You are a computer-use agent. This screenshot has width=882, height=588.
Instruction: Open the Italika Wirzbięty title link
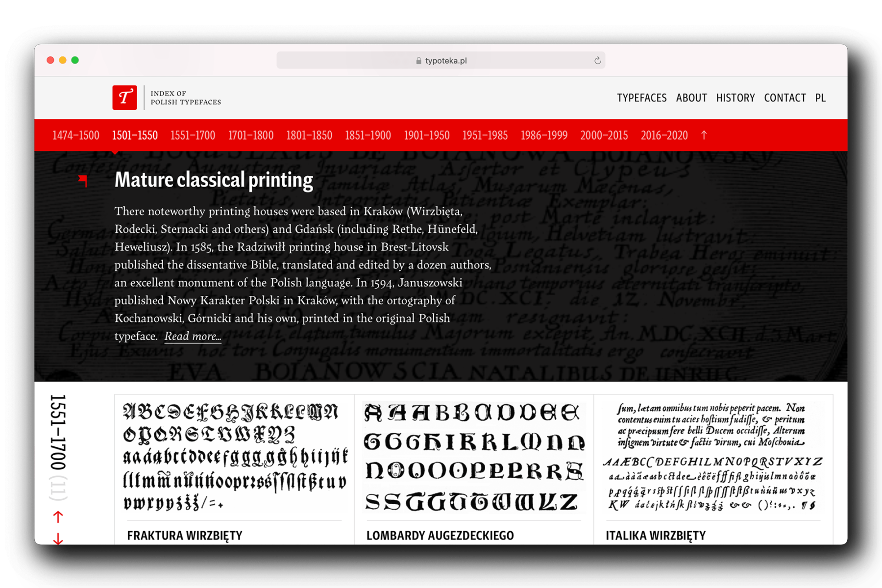point(656,536)
